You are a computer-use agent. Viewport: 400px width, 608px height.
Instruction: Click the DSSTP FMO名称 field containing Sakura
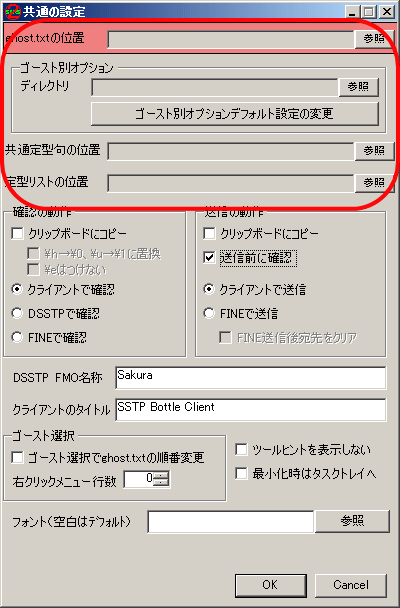point(251,378)
